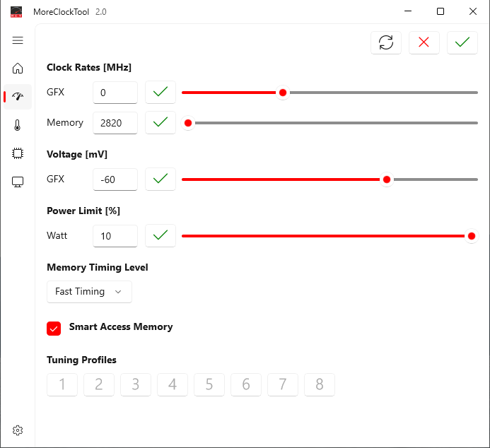The image size is (490, 448).
Task: Click the Memory clock input field
Action: pyautogui.click(x=115, y=123)
